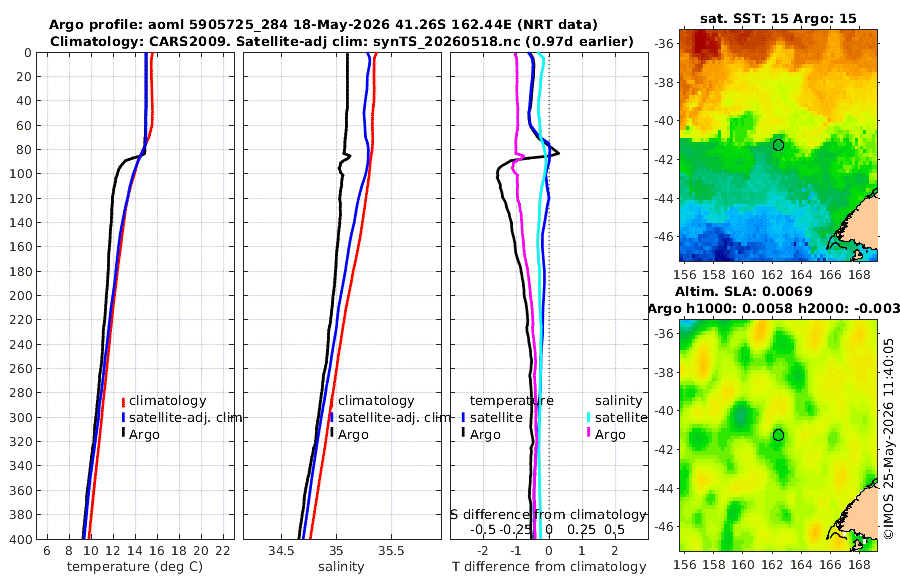Click the Climatology CARS2009 subtitle line
This screenshot has height=580, width=900.
click(x=342, y=41)
